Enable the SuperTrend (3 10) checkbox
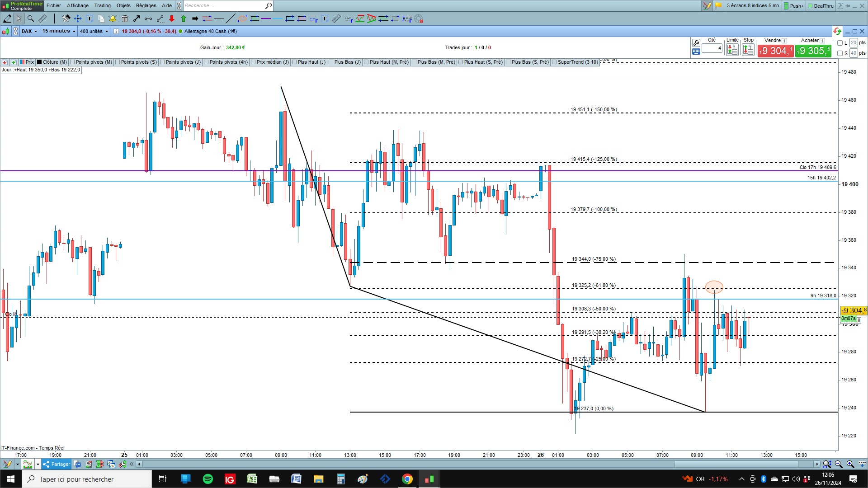The height and width of the screenshot is (488, 868). pyautogui.click(x=554, y=62)
